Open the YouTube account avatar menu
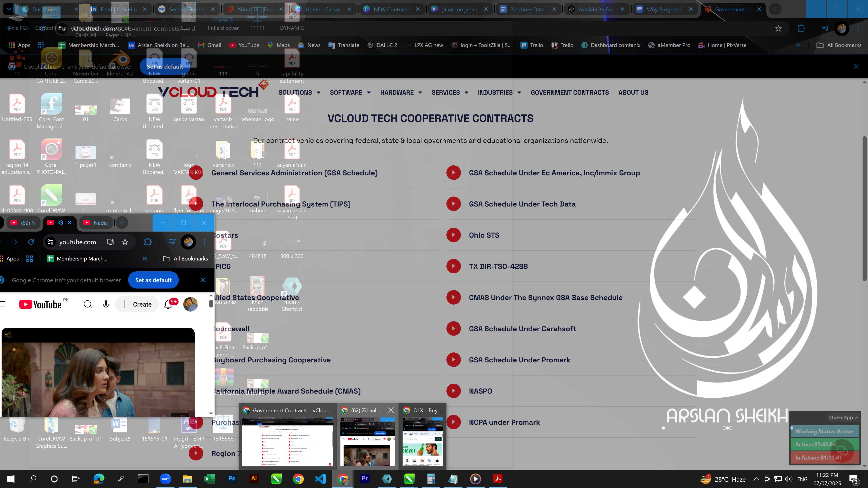This screenshot has width=868, height=488. tap(190, 305)
